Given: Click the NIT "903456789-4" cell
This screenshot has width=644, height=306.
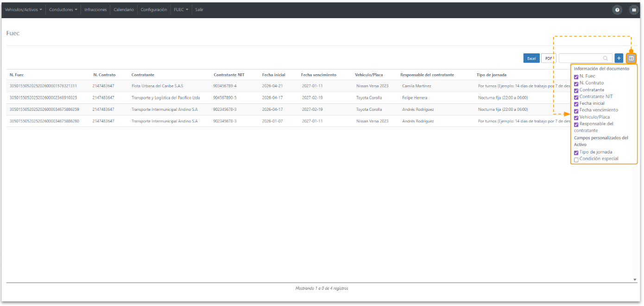Looking at the screenshot, I should pos(225,86).
